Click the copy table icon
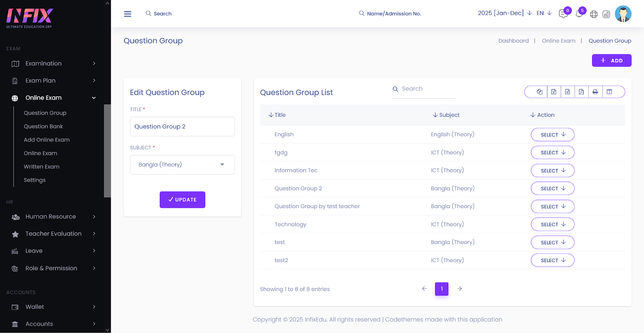 click(x=539, y=92)
